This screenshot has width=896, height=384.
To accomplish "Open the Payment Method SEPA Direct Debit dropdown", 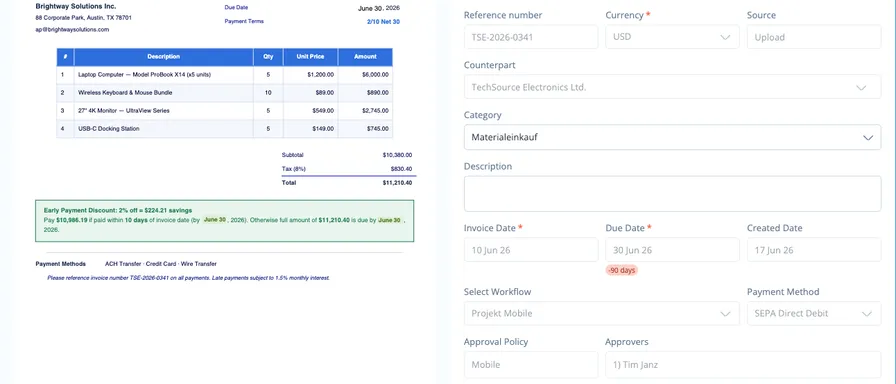I will (814, 313).
